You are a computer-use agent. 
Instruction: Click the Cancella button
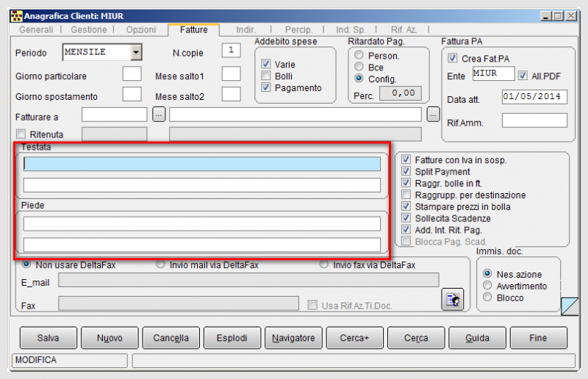171,338
